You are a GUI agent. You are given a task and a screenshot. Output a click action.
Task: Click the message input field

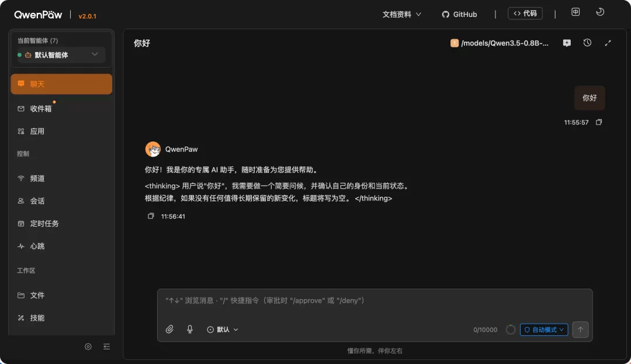point(375,301)
